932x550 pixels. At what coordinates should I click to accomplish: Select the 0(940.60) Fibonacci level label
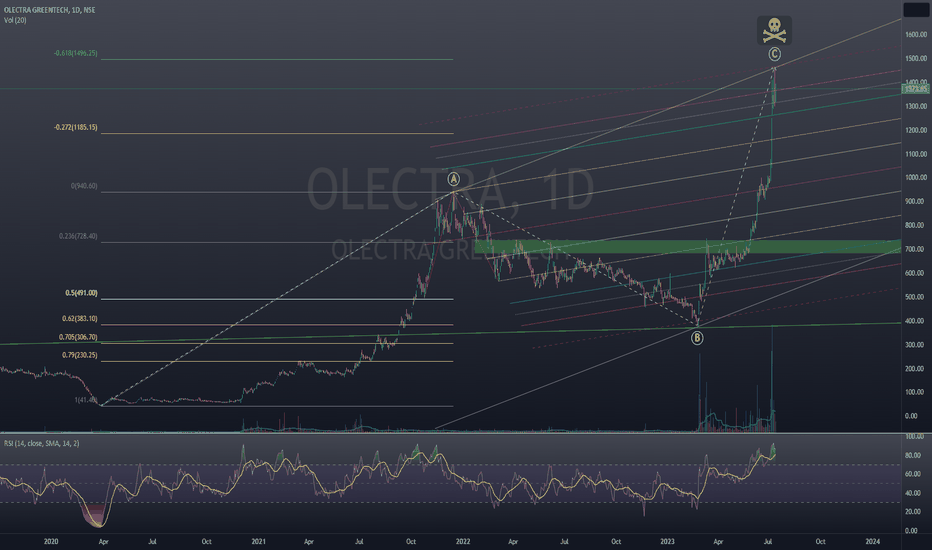pyautogui.click(x=84, y=186)
